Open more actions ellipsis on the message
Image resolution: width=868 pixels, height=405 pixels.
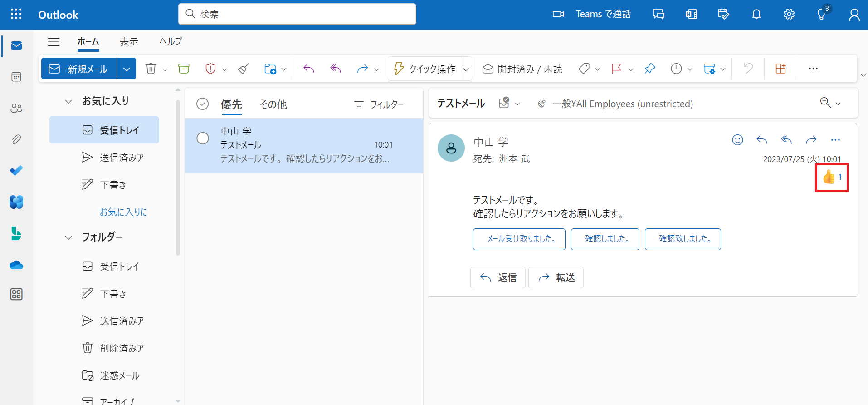pos(835,140)
